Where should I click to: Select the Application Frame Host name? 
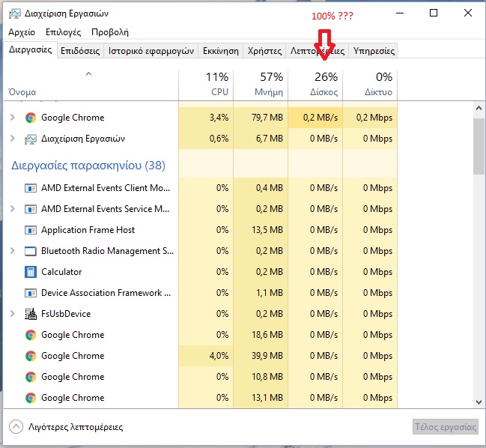[x=88, y=230]
